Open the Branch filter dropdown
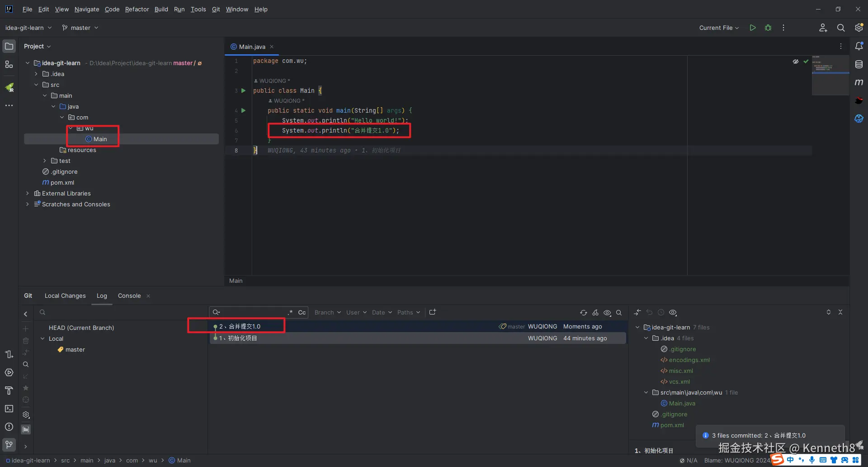Viewport: 868px width, 467px height. tap(328, 312)
